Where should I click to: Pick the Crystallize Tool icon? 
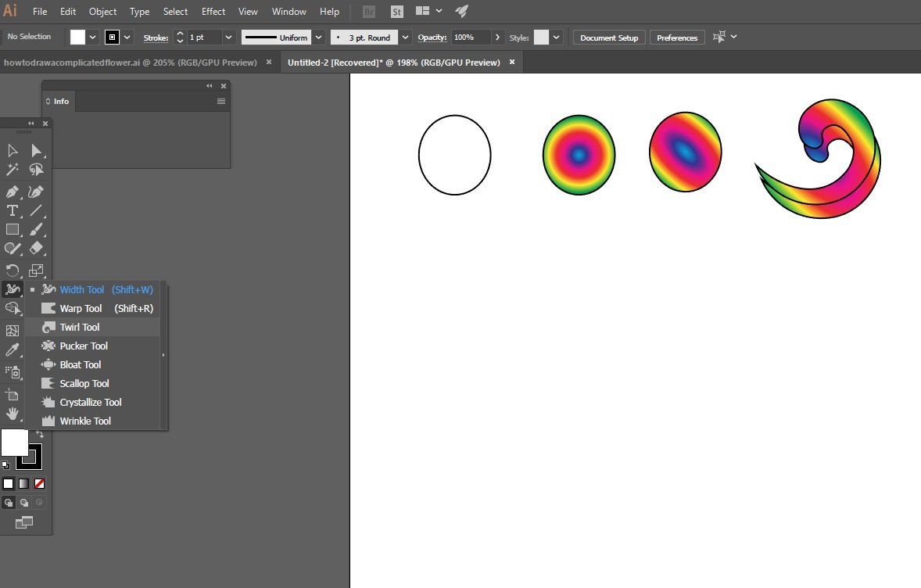pyautogui.click(x=48, y=402)
